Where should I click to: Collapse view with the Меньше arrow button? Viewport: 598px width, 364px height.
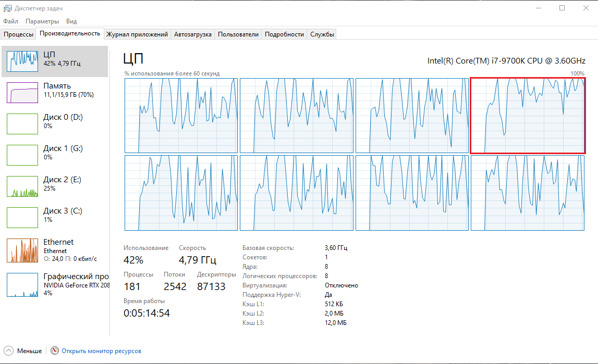point(8,351)
